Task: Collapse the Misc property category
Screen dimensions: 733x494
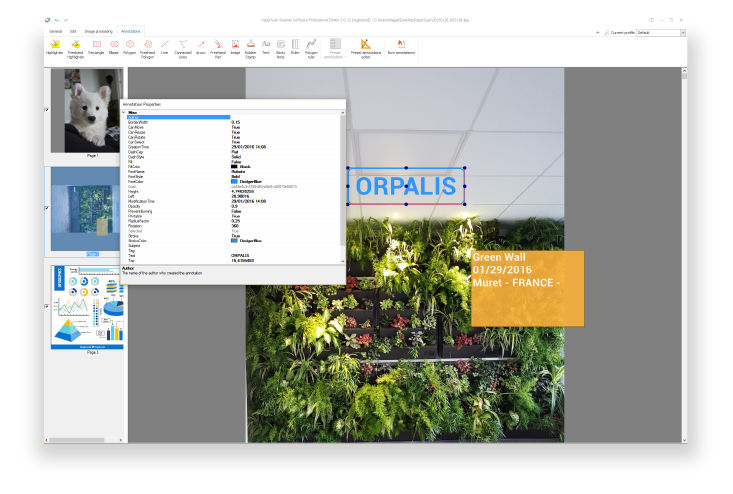Action: (x=125, y=112)
